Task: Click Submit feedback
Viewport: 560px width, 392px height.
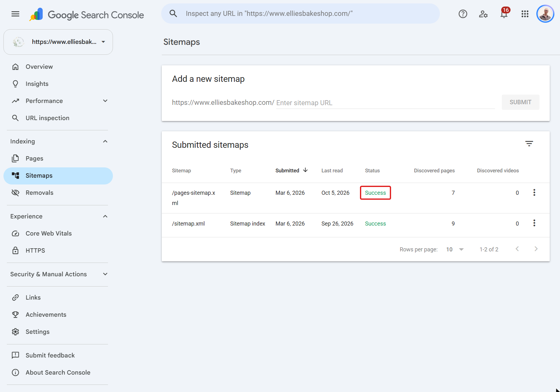Action: 58,355
